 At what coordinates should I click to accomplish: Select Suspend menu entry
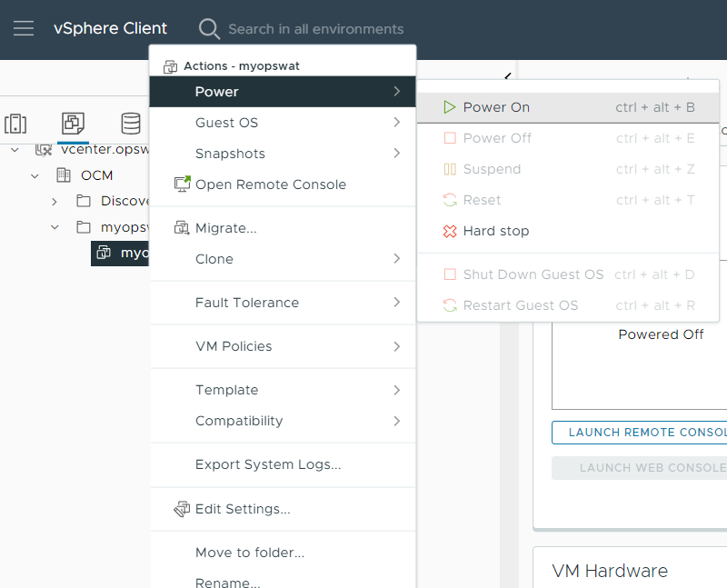568,169
